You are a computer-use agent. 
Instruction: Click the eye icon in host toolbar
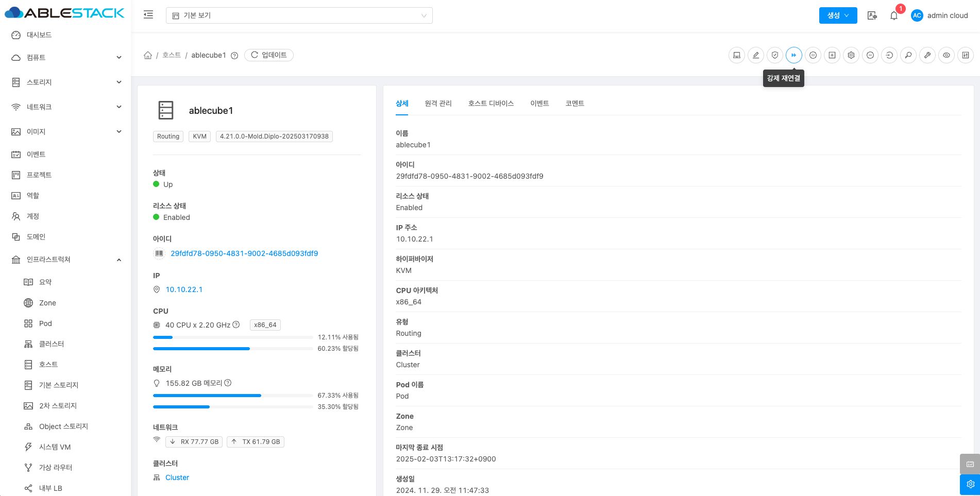[946, 55]
